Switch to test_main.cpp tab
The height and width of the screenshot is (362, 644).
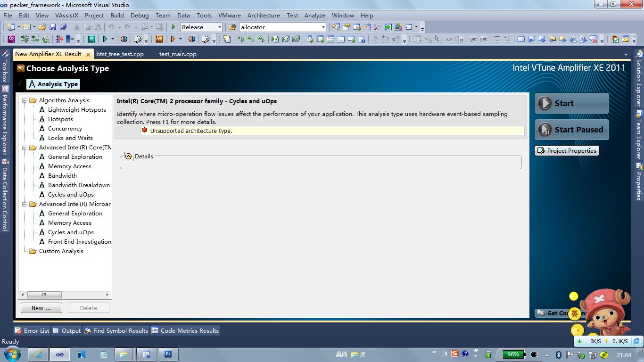[178, 54]
